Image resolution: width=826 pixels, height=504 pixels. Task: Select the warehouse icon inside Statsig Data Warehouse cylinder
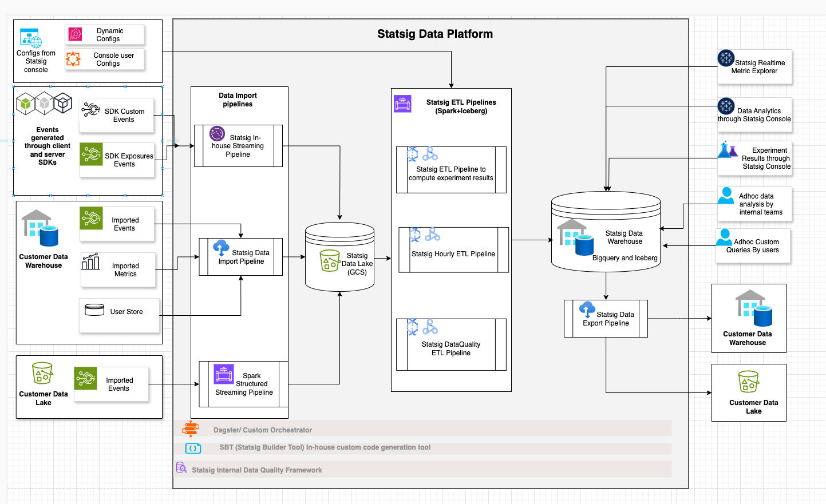click(x=576, y=237)
